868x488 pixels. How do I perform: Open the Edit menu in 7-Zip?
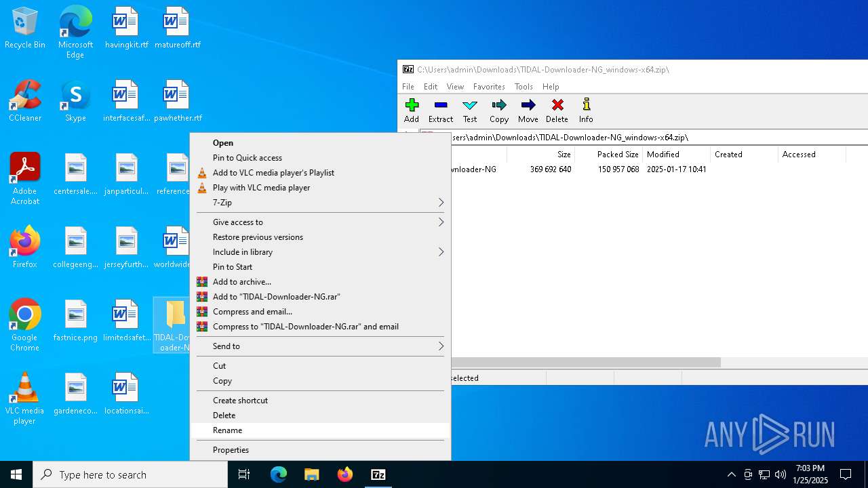click(x=431, y=87)
